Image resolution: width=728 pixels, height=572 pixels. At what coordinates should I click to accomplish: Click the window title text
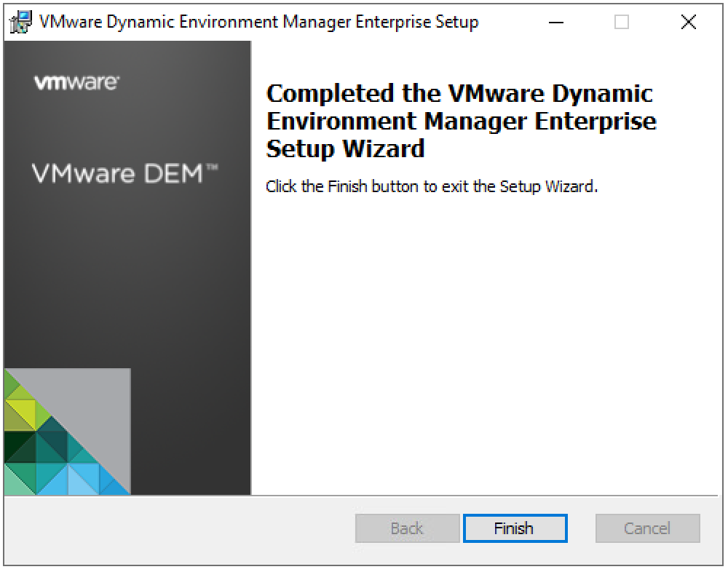258,23
